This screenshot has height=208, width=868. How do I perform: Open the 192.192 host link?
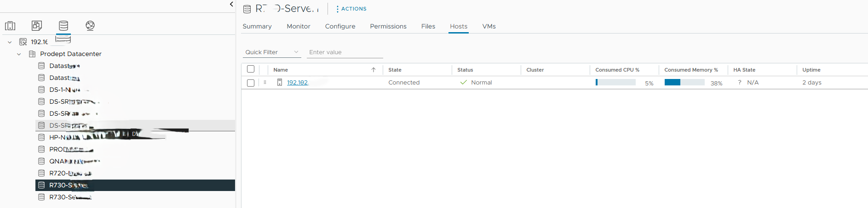pos(297,83)
